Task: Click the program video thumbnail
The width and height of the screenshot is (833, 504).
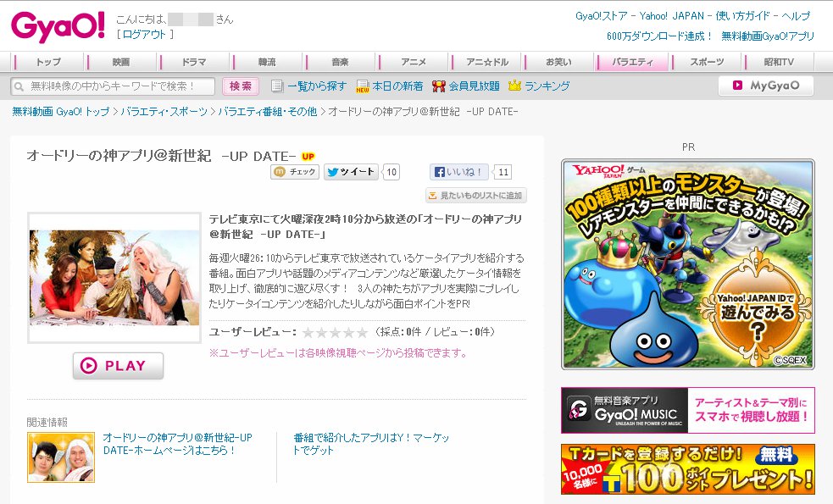Action: [x=114, y=278]
